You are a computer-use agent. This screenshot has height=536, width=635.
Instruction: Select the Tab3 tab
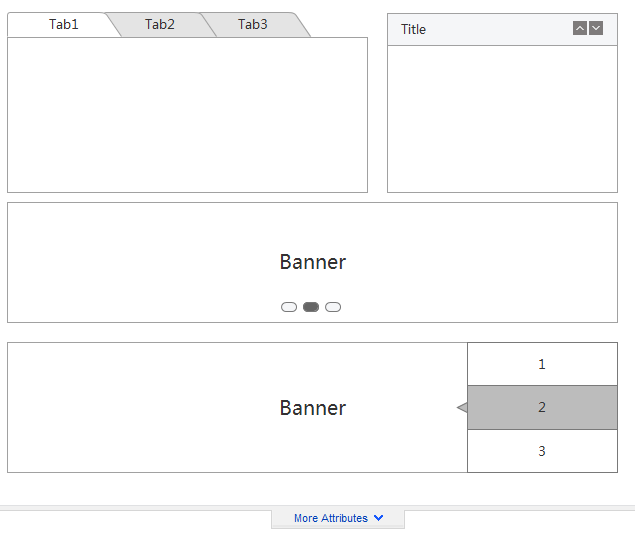tap(253, 25)
